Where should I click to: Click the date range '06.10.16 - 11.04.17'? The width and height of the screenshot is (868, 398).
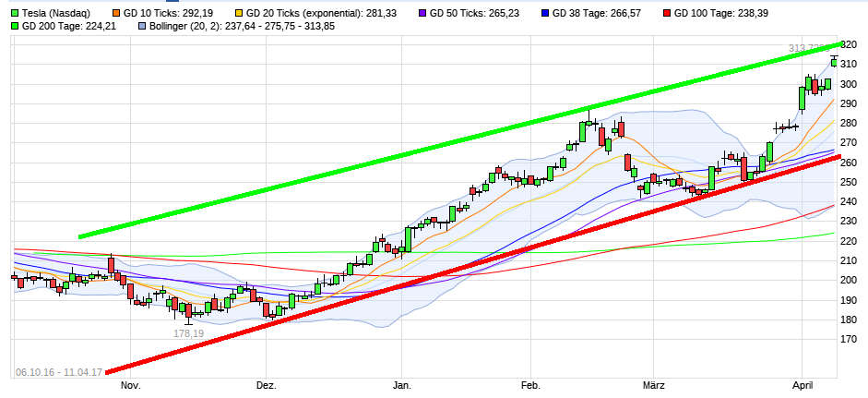point(59,372)
